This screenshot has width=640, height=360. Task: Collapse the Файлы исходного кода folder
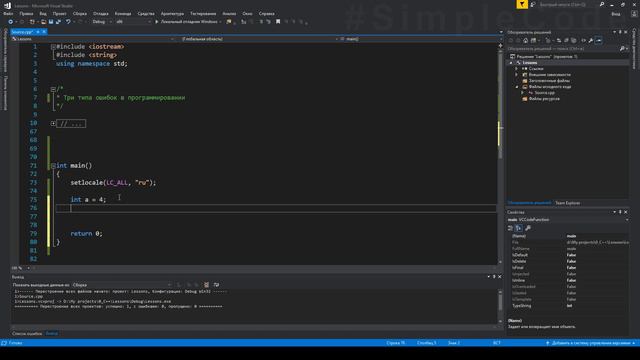[517, 87]
